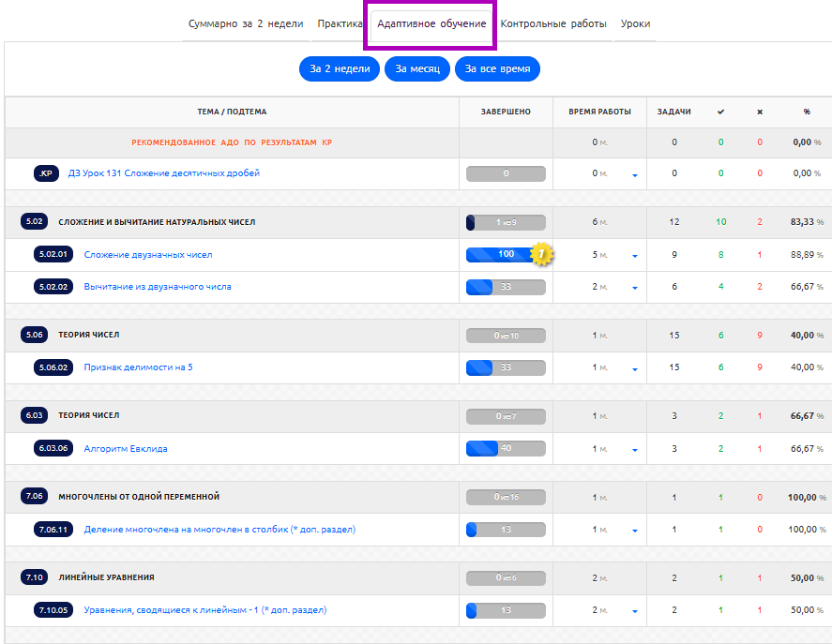Expand time details for Алгоритм Евклида
Image resolution: width=832 pixels, height=644 pixels.
[x=635, y=450]
